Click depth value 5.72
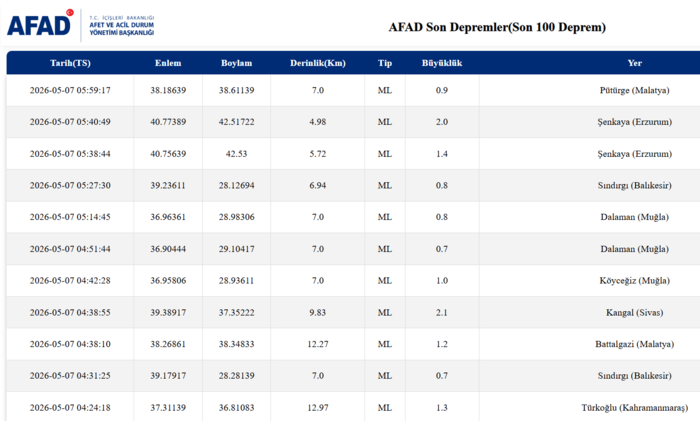 (318, 154)
